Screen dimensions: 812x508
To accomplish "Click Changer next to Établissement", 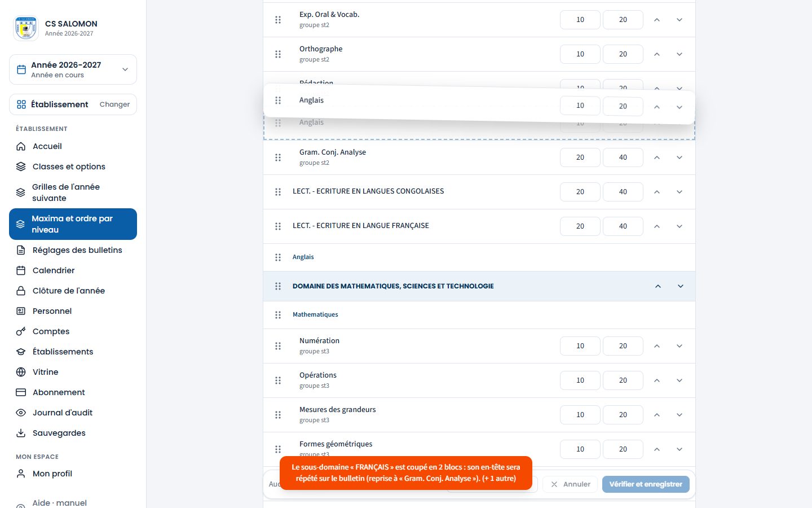I will tap(114, 104).
